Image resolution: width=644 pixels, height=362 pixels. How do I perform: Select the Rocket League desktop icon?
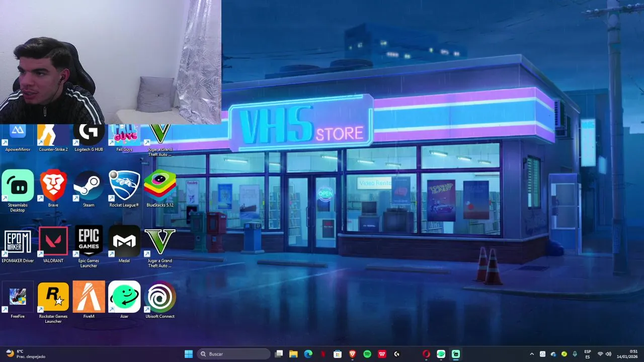(124, 189)
